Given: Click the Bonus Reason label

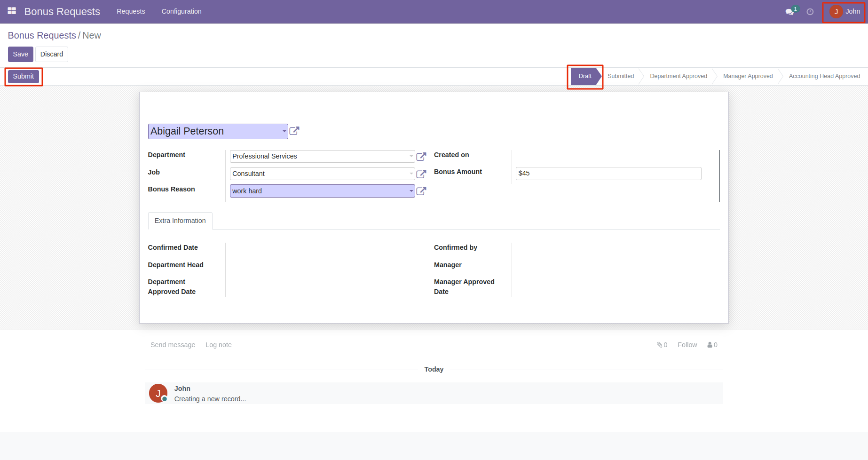Looking at the screenshot, I should (171, 189).
